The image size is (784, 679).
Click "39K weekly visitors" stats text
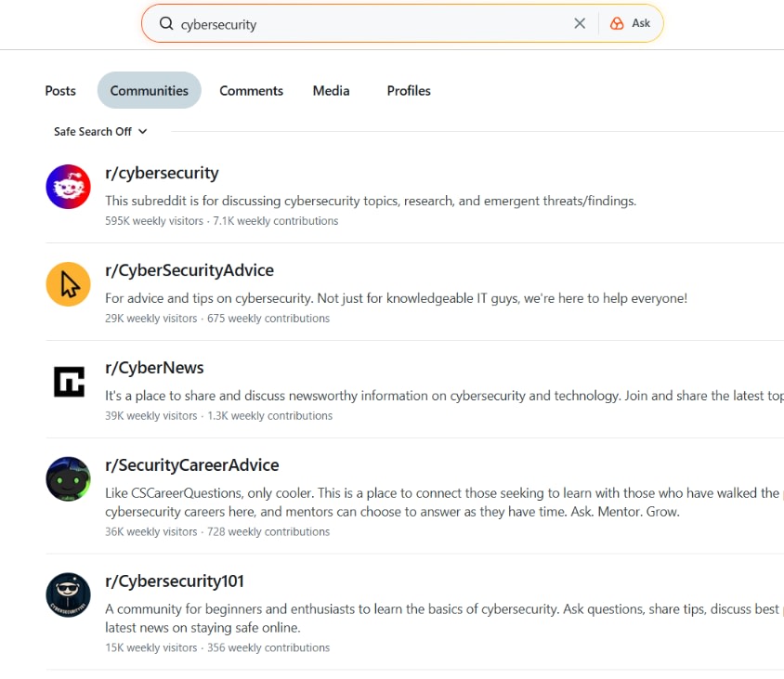pyautogui.click(x=151, y=416)
